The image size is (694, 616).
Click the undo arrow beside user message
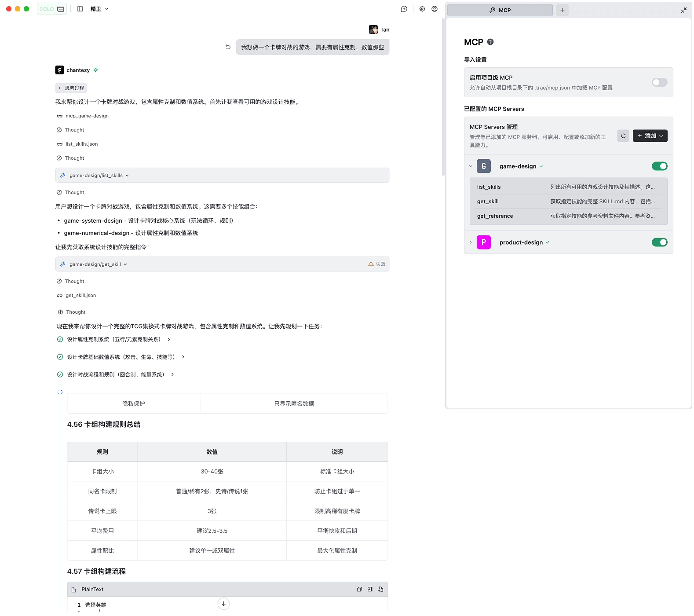point(228,47)
